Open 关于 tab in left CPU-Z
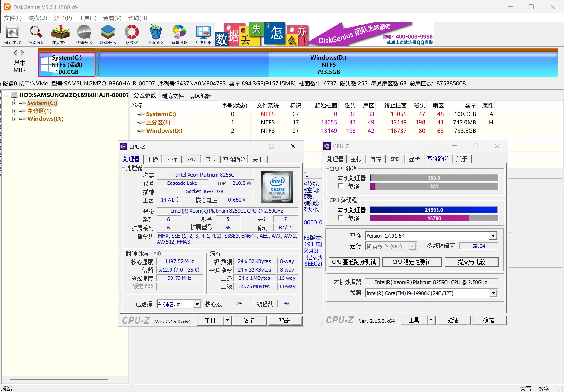564x392 pixels. 258,159
